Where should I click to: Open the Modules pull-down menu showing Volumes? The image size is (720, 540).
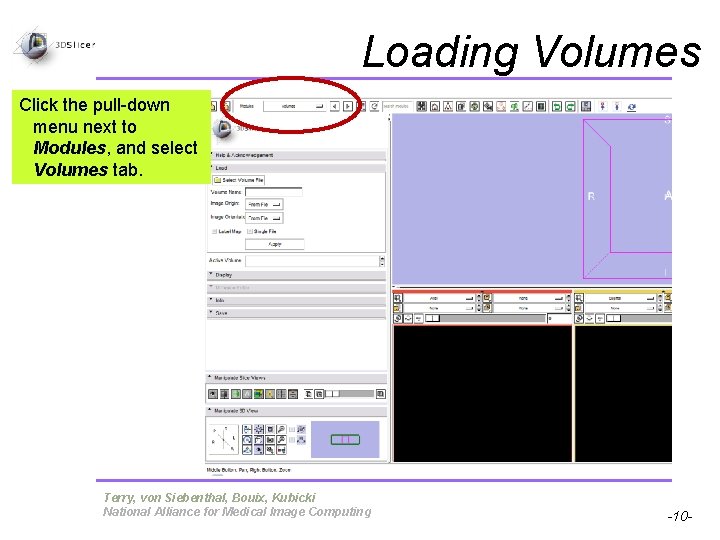[x=294, y=106]
